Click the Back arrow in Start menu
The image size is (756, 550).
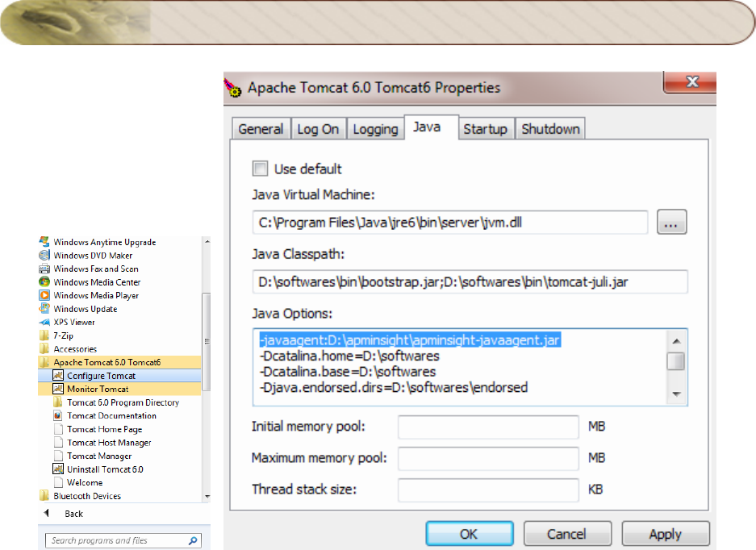(46, 514)
